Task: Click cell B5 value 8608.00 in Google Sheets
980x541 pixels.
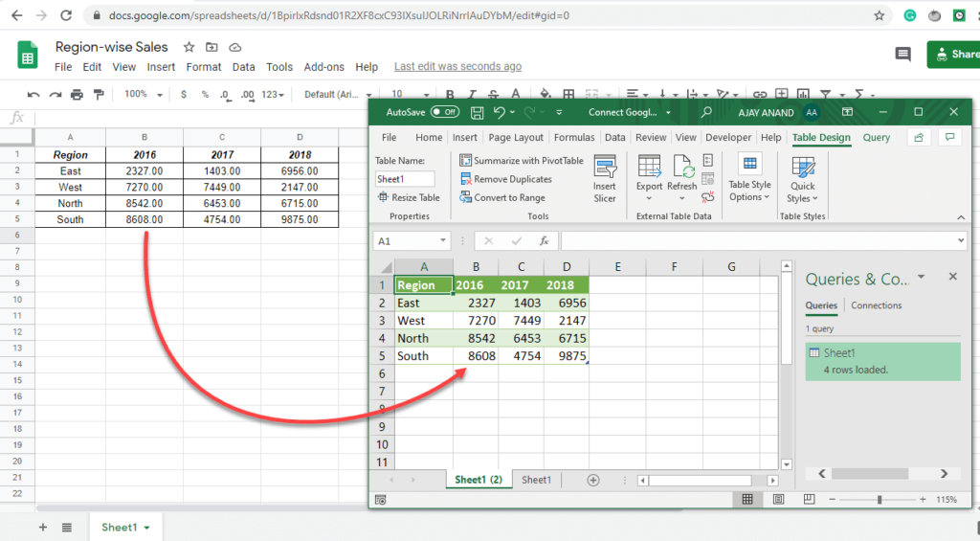Action: (x=145, y=219)
